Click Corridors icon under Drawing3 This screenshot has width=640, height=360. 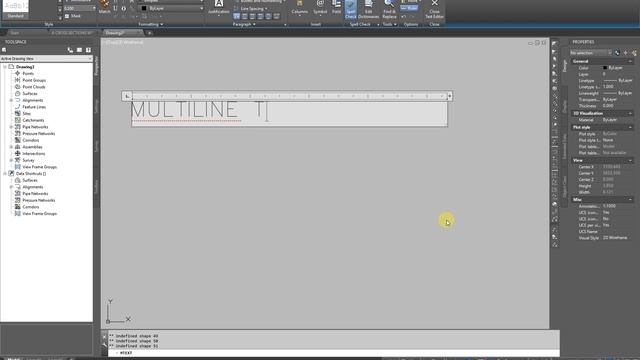[x=18, y=140]
